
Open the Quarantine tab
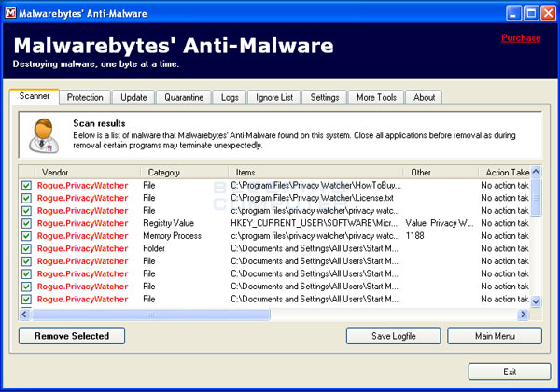pos(184,97)
